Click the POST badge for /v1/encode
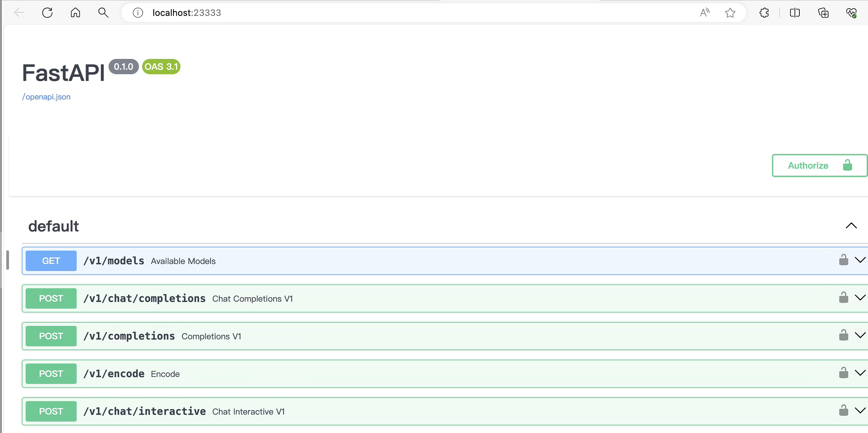868x433 pixels. coord(51,374)
